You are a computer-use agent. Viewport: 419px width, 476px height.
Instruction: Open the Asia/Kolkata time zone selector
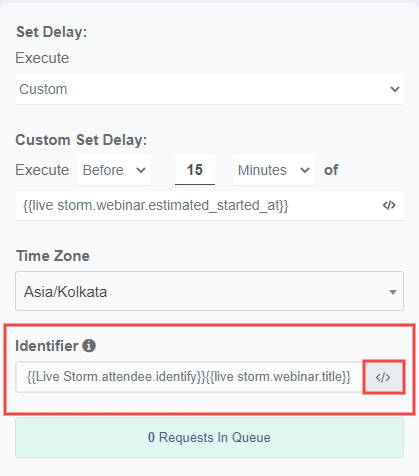[209, 291]
